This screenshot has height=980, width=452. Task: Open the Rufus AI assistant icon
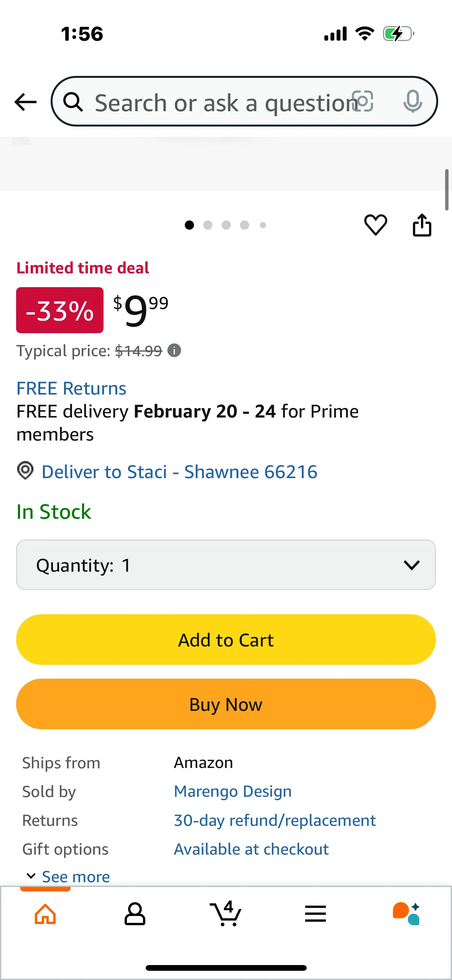(406, 914)
